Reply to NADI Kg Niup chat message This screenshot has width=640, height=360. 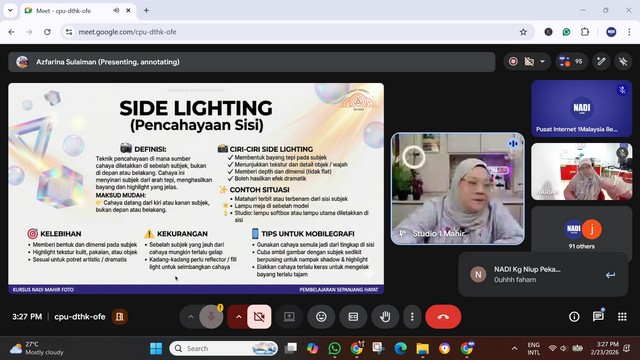tap(610, 275)
